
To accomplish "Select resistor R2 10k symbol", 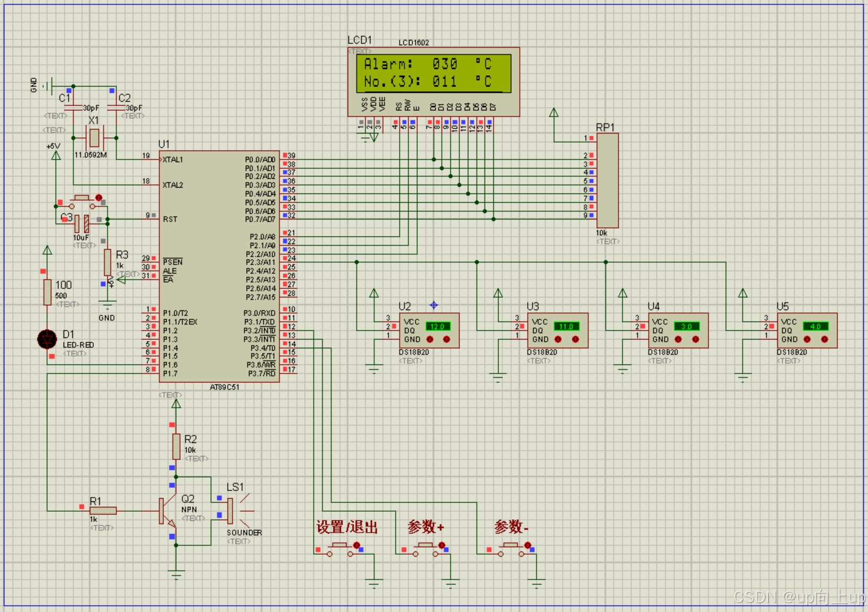I will click(176, 447).
